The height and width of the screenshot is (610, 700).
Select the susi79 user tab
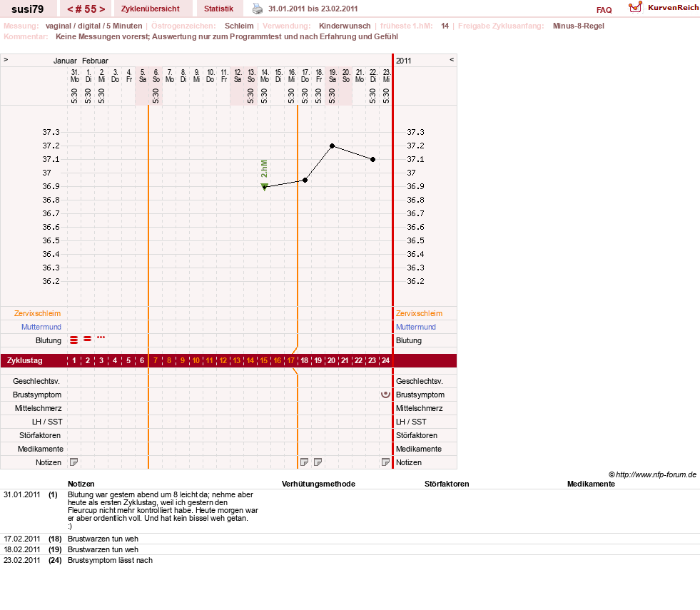click(28, 9)
